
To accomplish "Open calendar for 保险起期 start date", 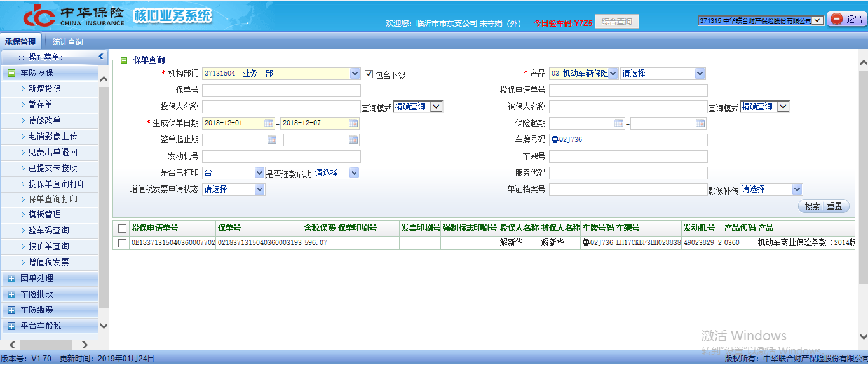I will (x=619, y=123).
